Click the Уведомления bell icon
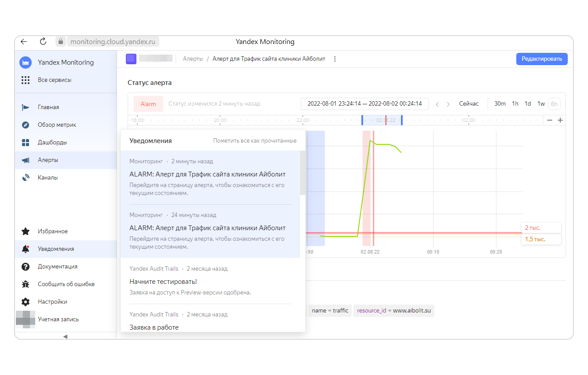This screenshot has height=375, width=588. click(x=26, y=249)
